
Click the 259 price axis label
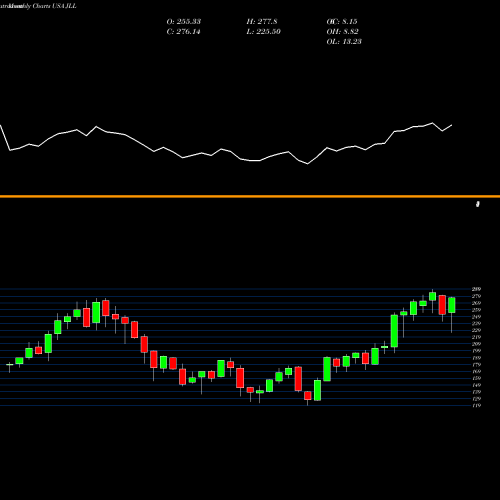click(x=476, y=310)
